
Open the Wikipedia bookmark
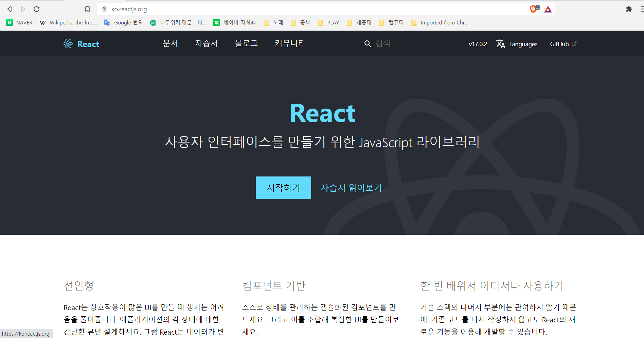coord(68,23)
